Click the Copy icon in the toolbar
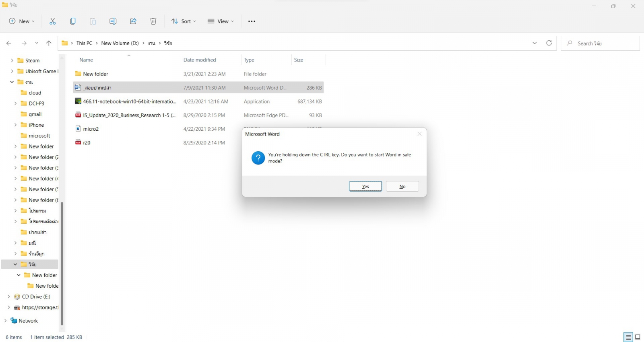The width and height of the screenshot is (644, 342). (x=73, y=21)
